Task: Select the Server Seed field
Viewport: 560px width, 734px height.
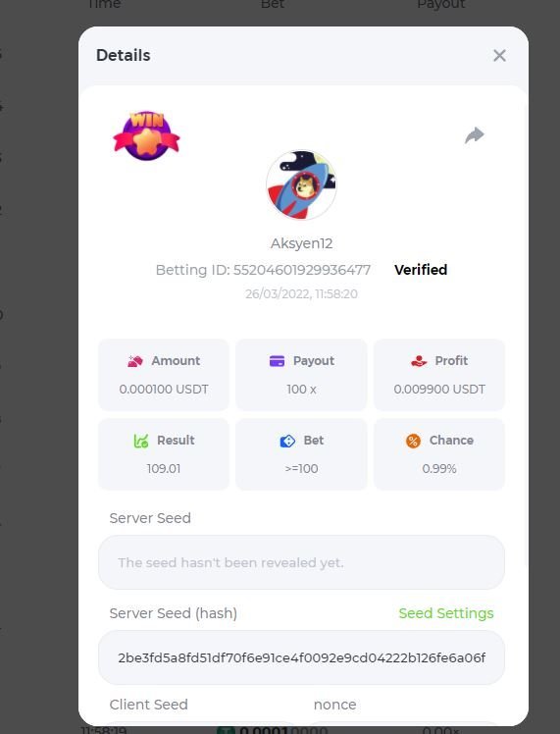Action: point(301,562)
